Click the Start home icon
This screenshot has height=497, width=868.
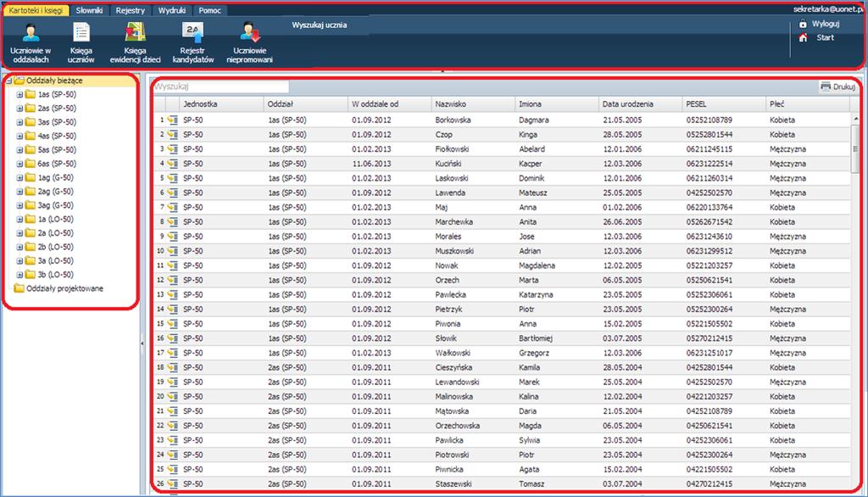pos(803,37)
